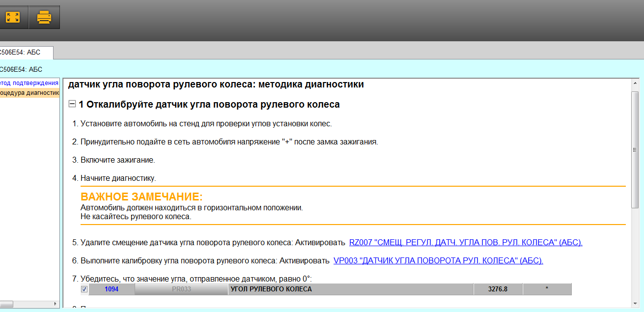Viewport: 644px width, 312px height.
Task: Click the left panel's horizontal scroll right arrow
Action: coord(55,305)
